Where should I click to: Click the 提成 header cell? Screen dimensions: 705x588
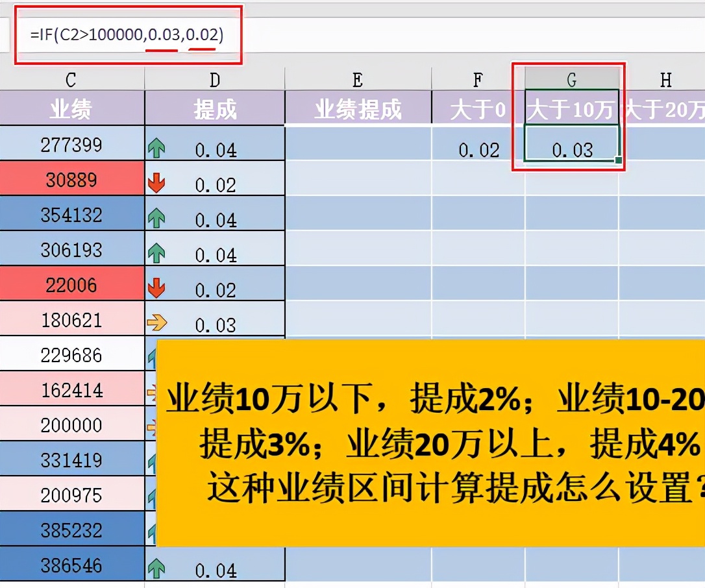click(x=215, y=108)
